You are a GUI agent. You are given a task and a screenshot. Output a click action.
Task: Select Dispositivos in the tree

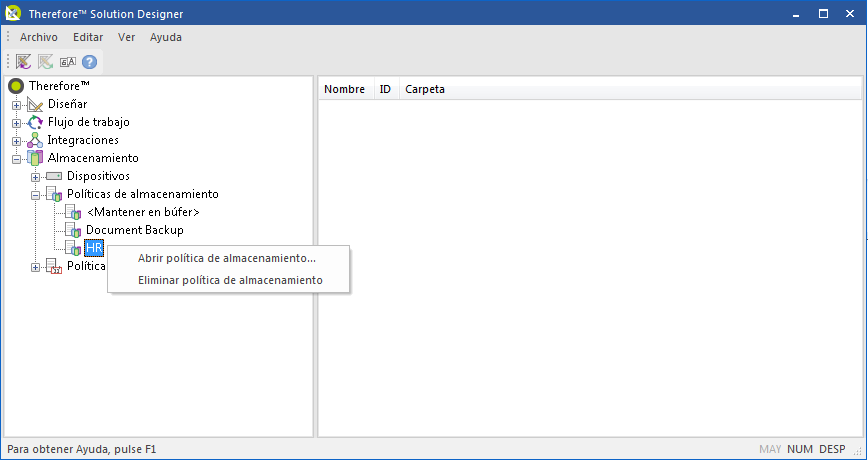[x=99, y=176]
